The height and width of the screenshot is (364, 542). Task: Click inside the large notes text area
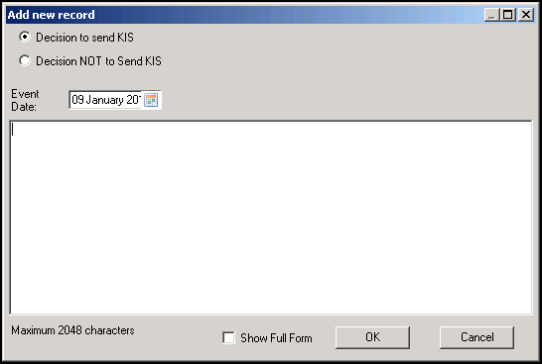[271, 217]
